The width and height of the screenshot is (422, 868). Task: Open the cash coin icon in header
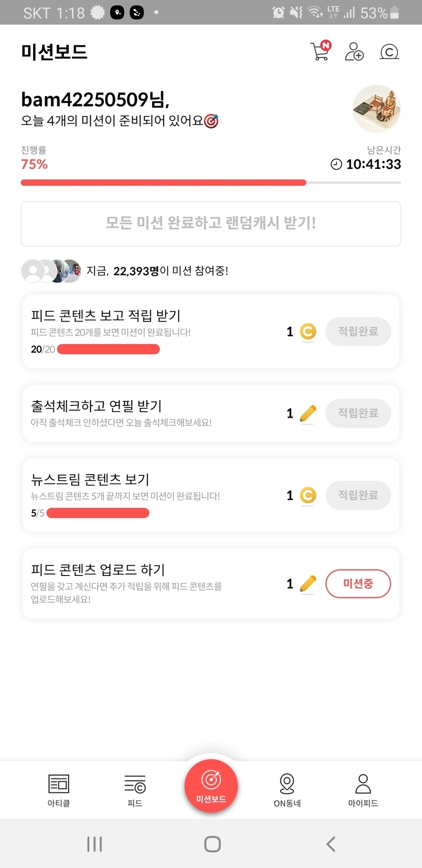coord(389,51)
